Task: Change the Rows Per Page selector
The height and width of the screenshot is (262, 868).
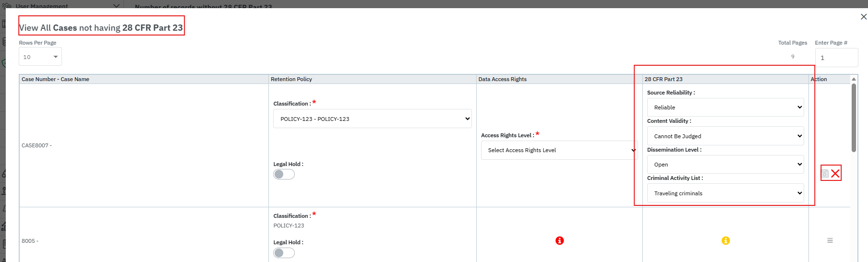Action: 40,57
